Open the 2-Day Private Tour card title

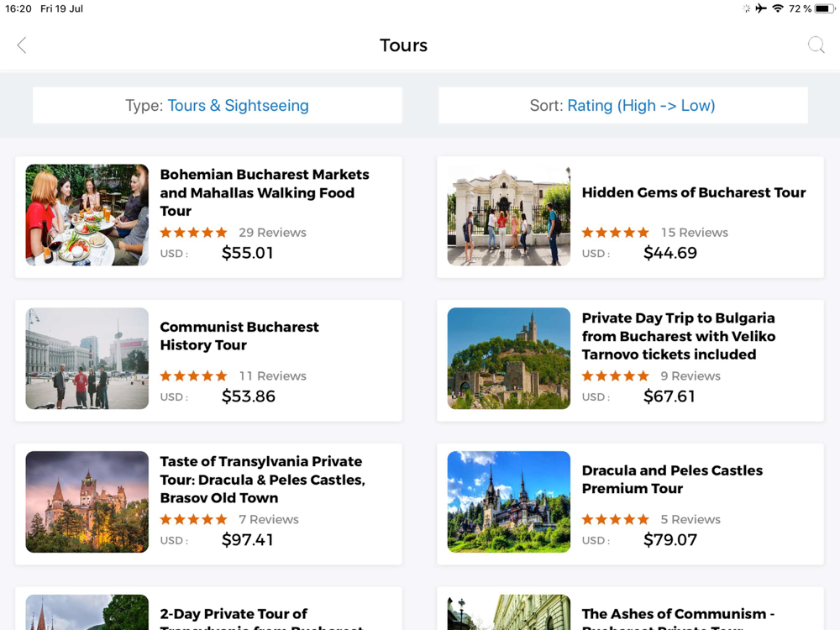coord(261,617)
